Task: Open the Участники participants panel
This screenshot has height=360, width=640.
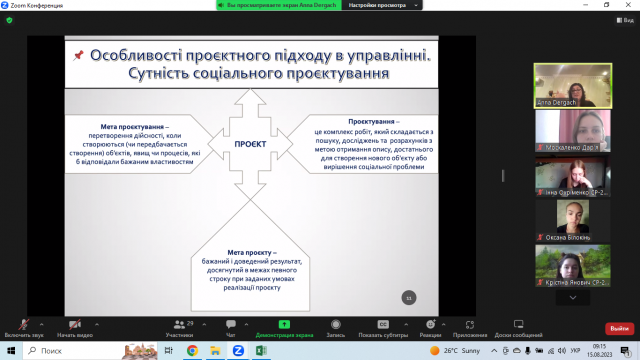Action: [180, 328]
